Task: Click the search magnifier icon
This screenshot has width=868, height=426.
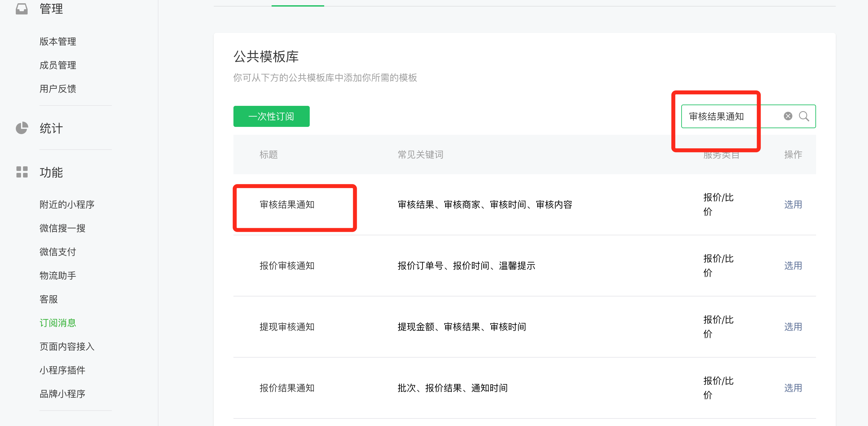Action: click(804, 116)
